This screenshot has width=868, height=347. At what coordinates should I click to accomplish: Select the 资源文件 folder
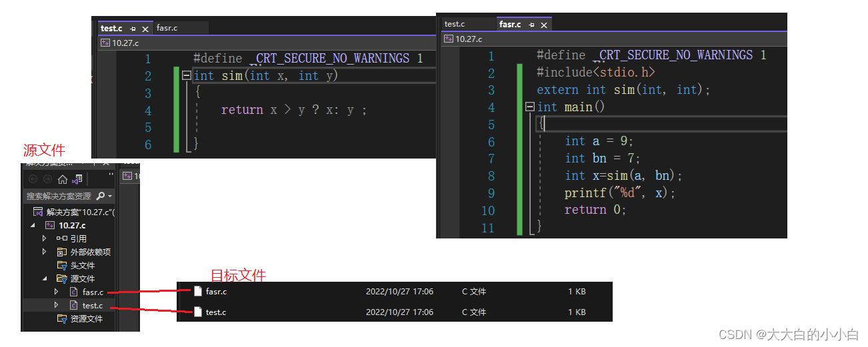click(x=87, y=318)
